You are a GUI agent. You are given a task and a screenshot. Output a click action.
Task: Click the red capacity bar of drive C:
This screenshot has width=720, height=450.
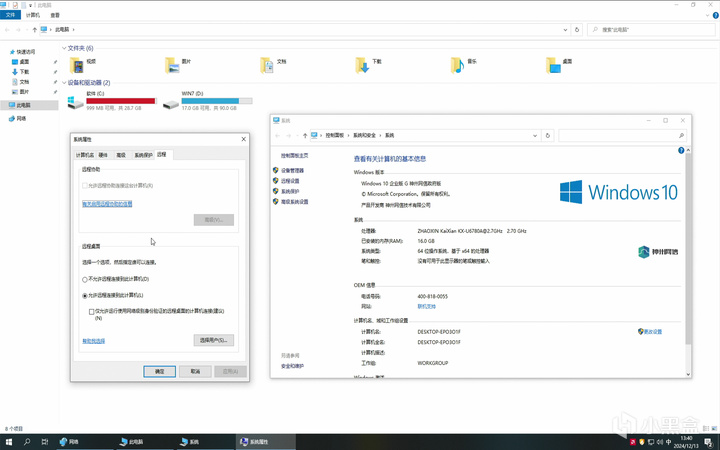tap(121, 101)
